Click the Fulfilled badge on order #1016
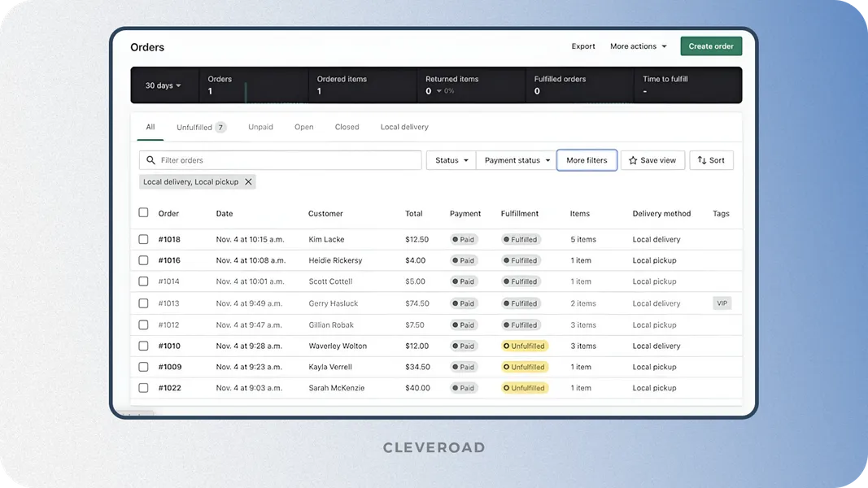868x488 pixels. click(x=520, y=260)
